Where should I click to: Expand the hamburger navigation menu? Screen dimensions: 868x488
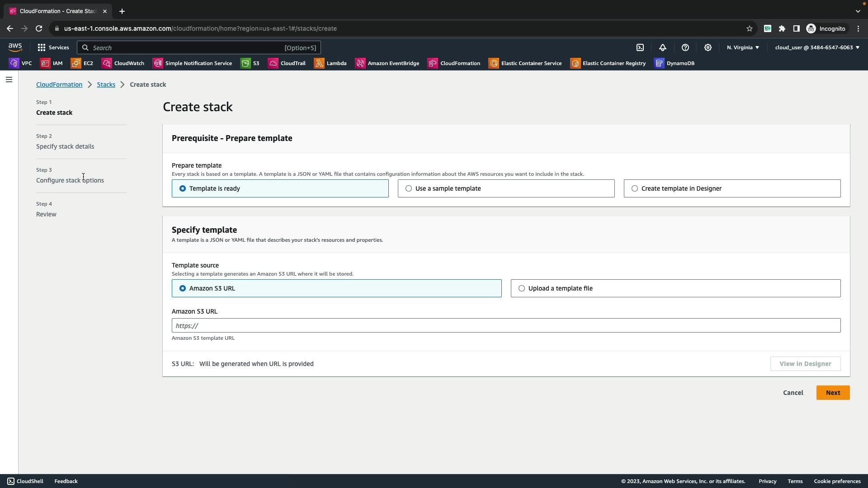click(9, 80)
